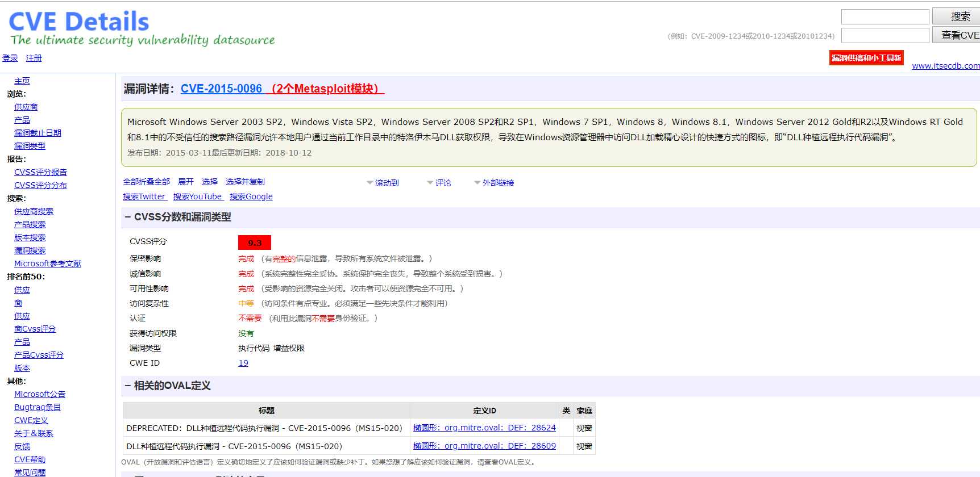Click the DEPRECATED: DLL种植远程代码执行漏洞 row title

264,428
